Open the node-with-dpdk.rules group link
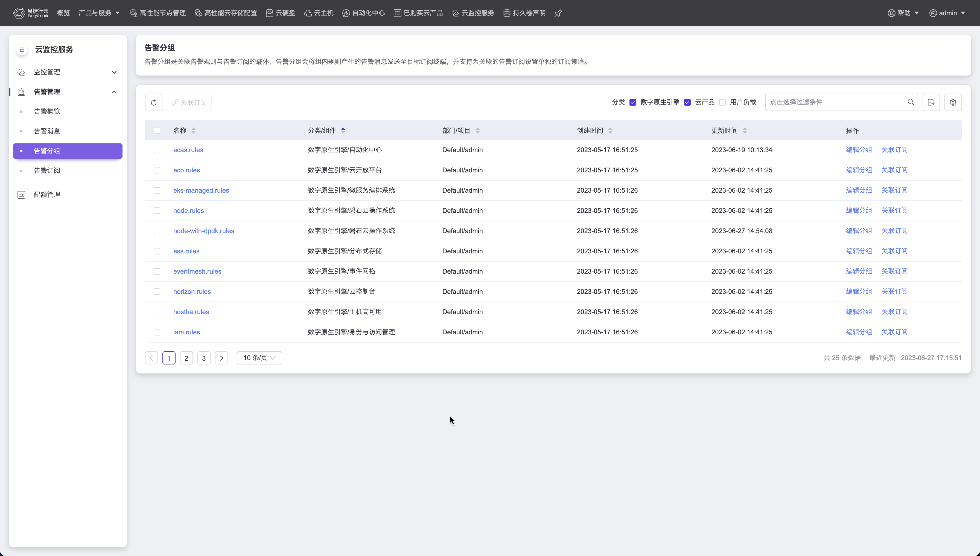This screenshot has height=556, width=980. [203, 231]
